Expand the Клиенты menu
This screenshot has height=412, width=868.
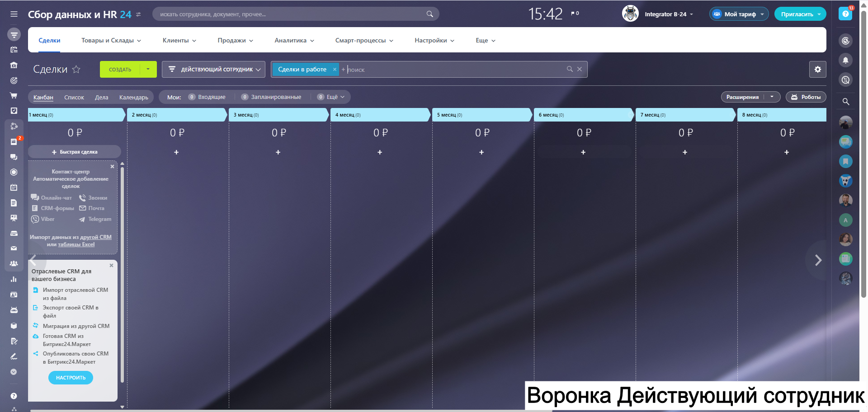point(179,40)
